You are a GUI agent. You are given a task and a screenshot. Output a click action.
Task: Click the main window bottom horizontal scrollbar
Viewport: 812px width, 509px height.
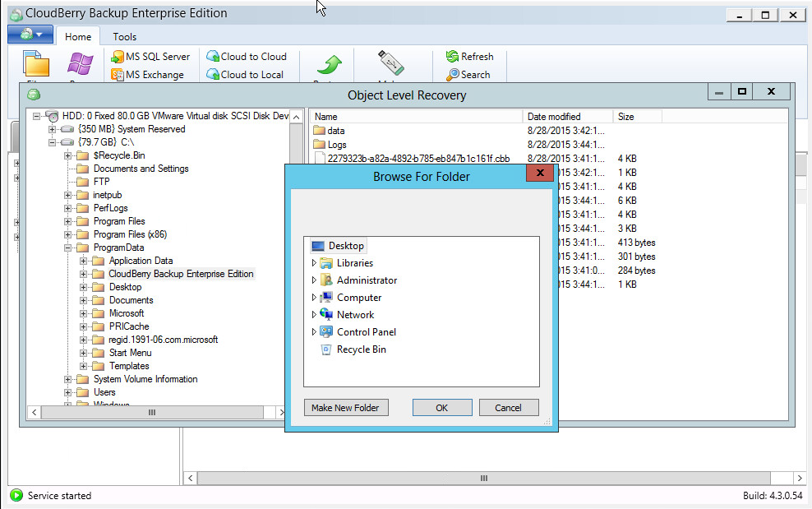[x=484, y=478]
